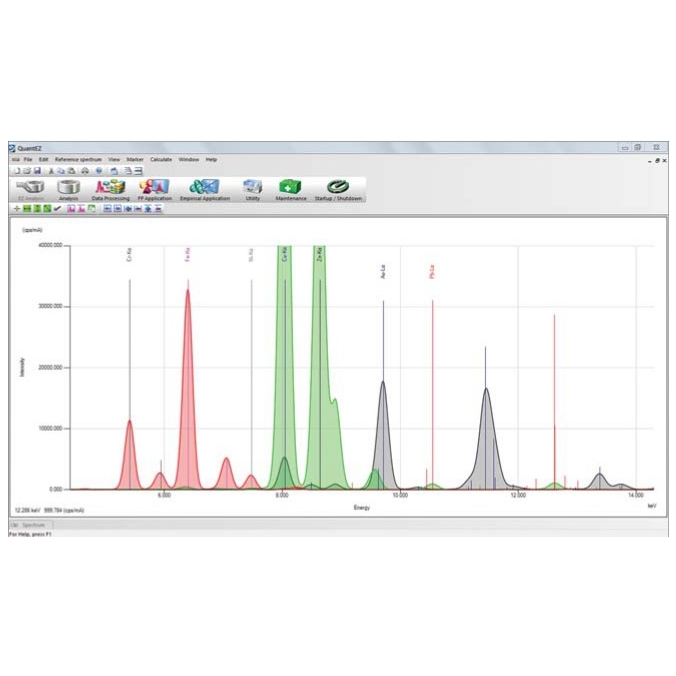676x676 pixels.
Task: Open the Maintenance module
Action: coord(291,188)
